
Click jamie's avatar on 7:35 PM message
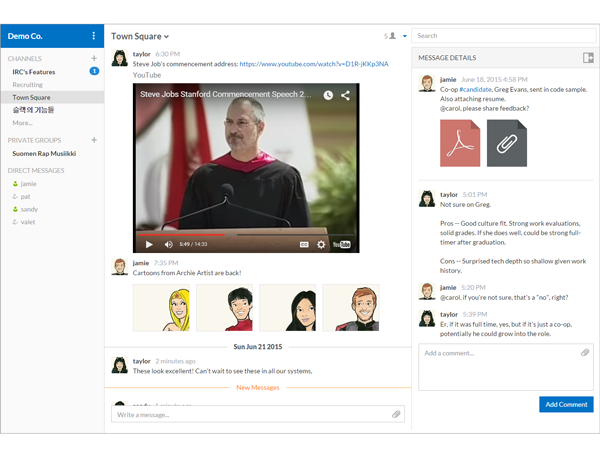(x=119, y=267)
